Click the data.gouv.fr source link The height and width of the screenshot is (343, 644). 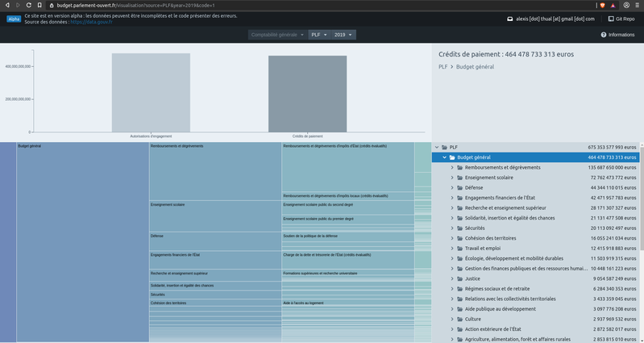(89, 22)
